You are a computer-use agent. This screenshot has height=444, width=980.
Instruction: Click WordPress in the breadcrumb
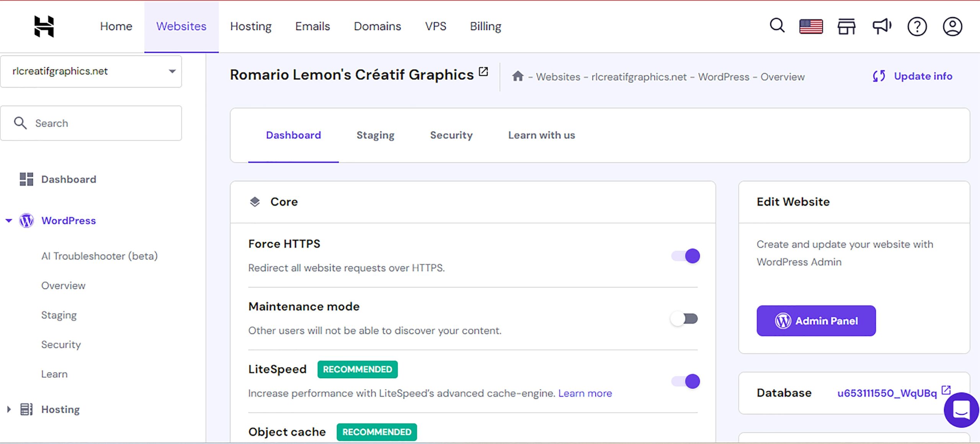(723, 77)
